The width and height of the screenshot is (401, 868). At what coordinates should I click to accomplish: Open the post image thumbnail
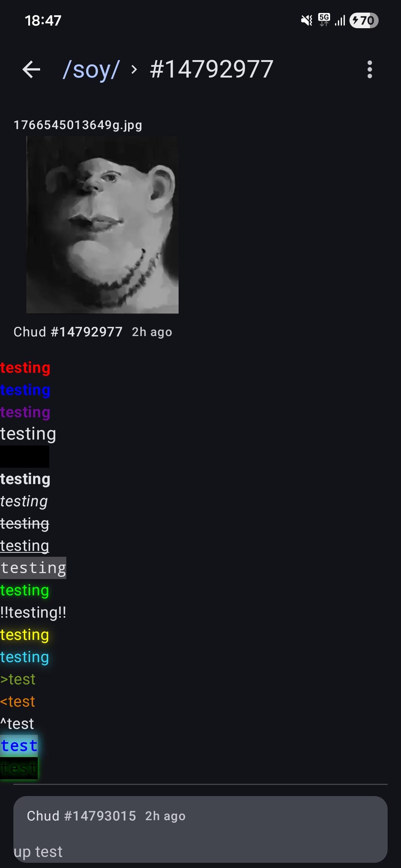coord(102,225)
